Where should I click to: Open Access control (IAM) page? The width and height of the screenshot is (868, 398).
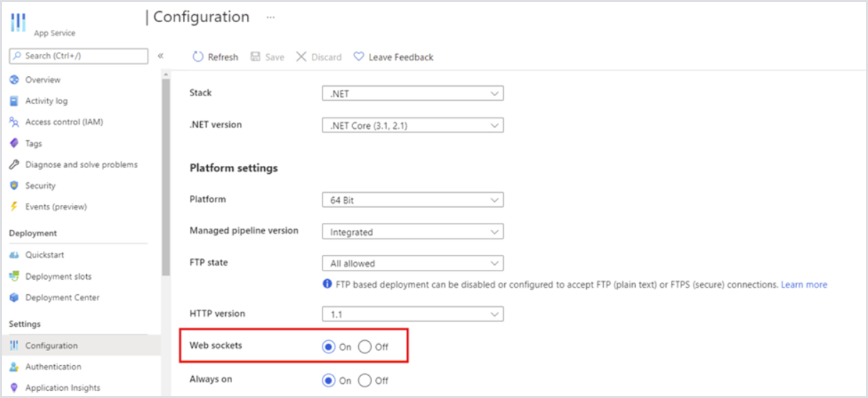pyautogui.click(x=64, y=122)
